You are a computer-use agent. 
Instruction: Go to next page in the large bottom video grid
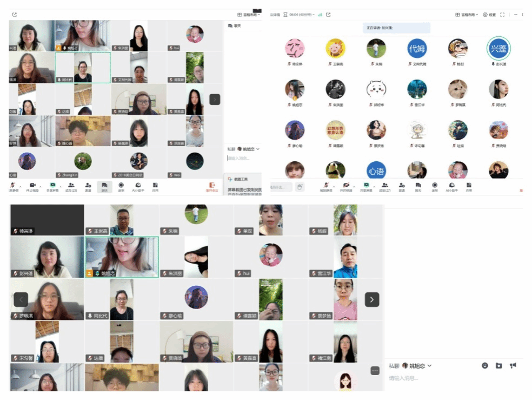[371, 299]
